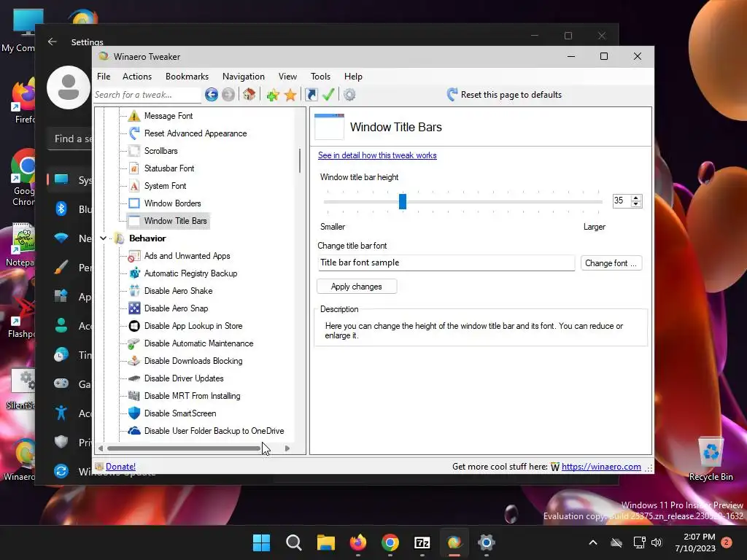Show hidden system tray icons chevron
Image resolution: width=747 pixels, height=560 pixels.
click(x=592, y=542)
